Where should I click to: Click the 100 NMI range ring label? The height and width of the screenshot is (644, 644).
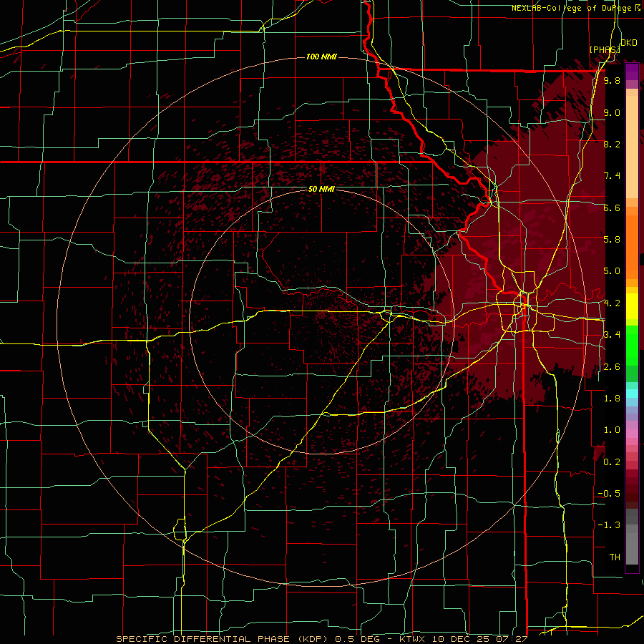coord(321,57)
